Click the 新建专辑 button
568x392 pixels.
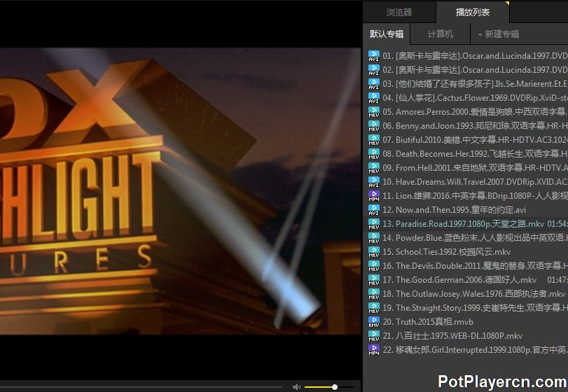(x=499, y=34)
